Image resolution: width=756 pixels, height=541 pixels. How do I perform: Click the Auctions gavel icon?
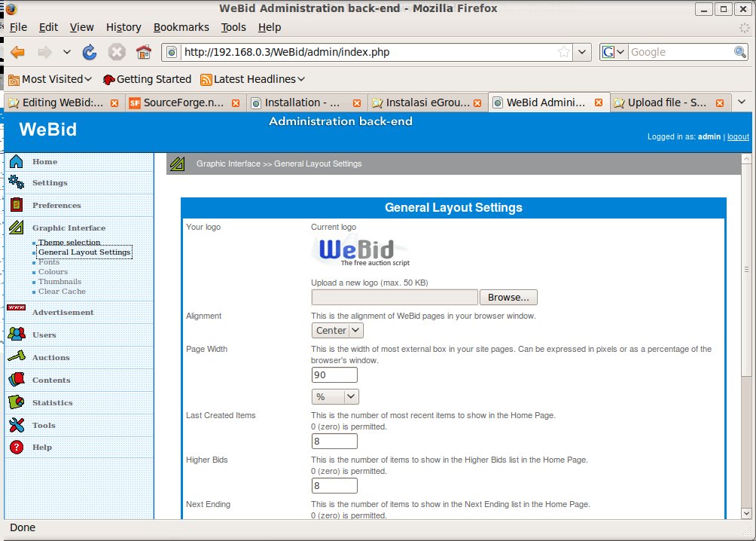click(x=17, y=356)
